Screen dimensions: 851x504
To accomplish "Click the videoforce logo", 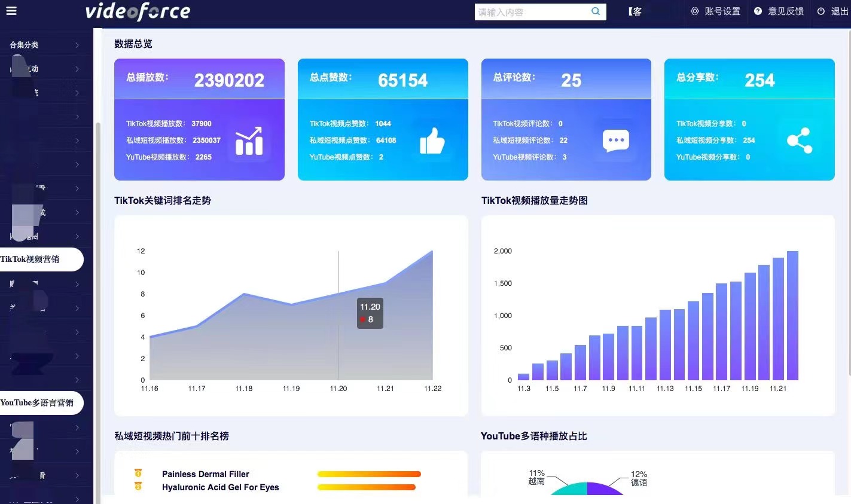I will point(138,12).
